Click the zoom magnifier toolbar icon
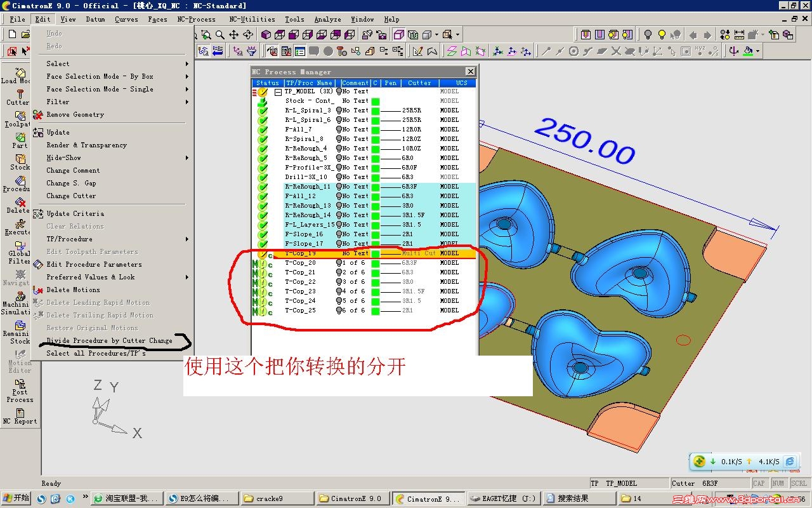This screenshot has height=508, width=812. coord(219,35)
